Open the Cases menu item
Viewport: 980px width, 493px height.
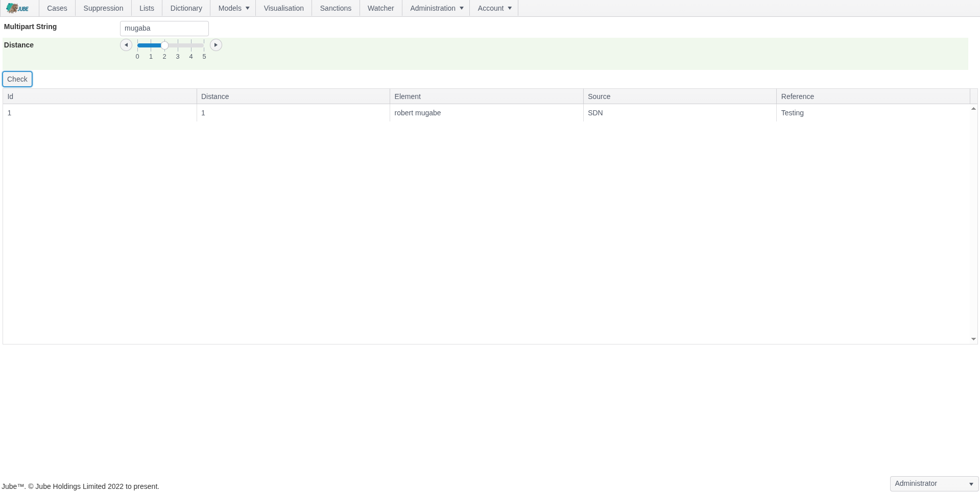click(x=57, y=8)
